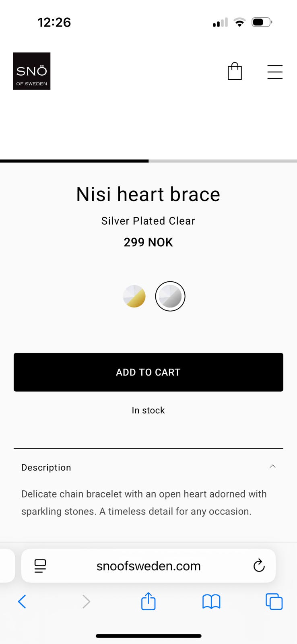Tap the Safari page settings icon
Image resolution: width=297 pixels, height=644 pixels.
click(x=40, y=566)
